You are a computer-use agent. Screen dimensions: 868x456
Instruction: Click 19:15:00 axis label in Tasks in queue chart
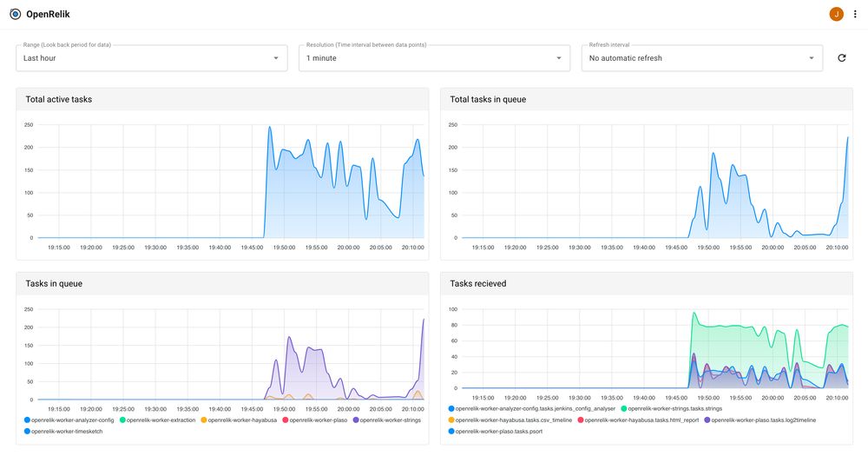pos(59,409)
